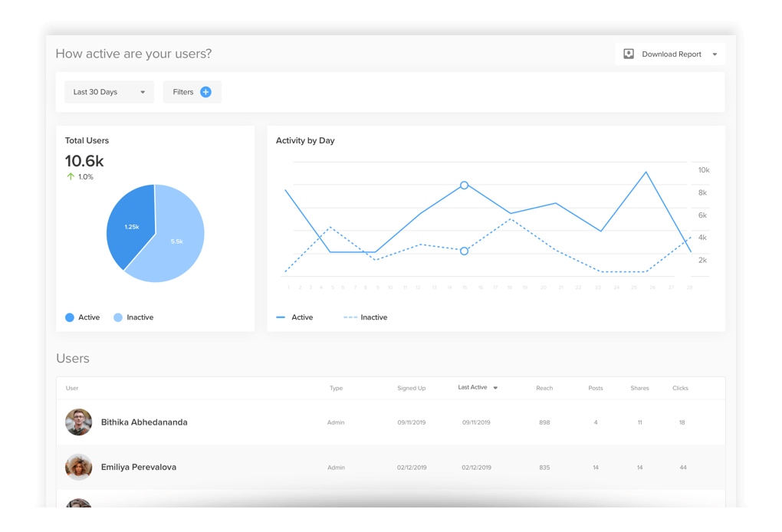Click the 1.0% growth value

[x=86, y=176]
